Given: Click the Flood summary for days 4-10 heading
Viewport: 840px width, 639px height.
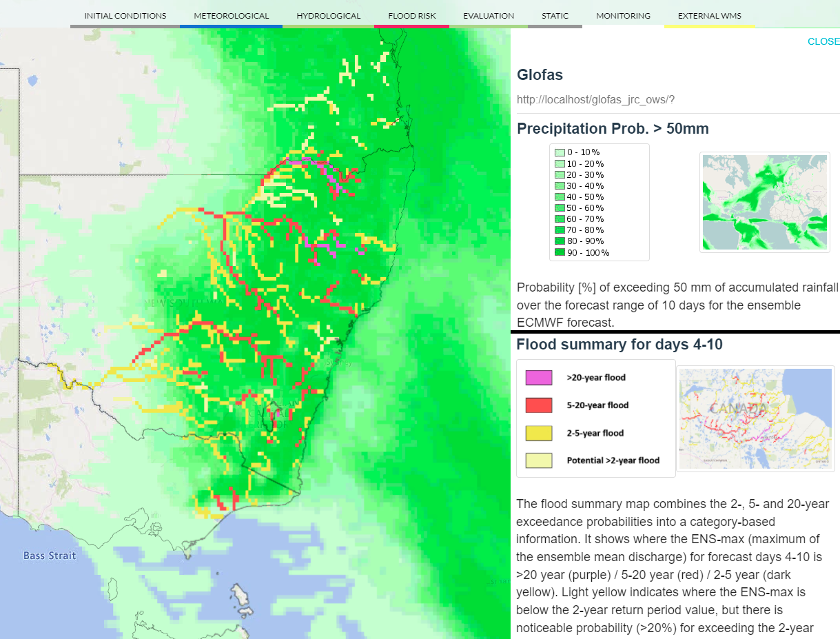Looking at the screenshot, I should [x=619, y=345].
